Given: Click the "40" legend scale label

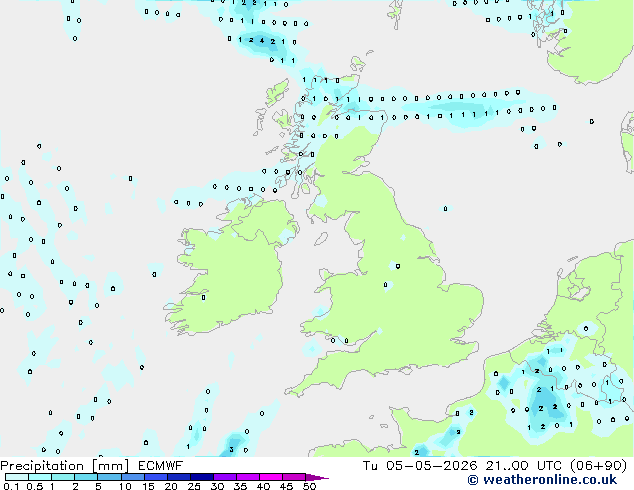Looking at the screenshot, I should coord(263,486).
